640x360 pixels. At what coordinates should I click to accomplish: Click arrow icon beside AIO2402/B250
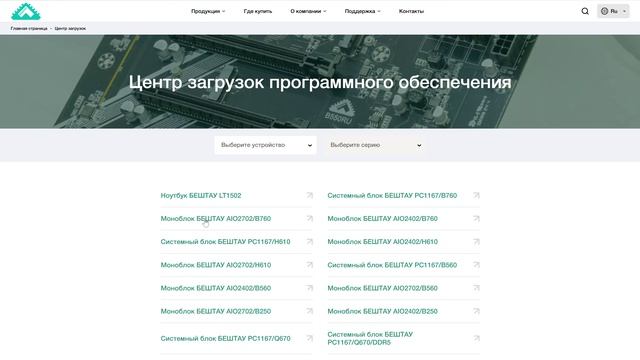(x=476, y=311)
